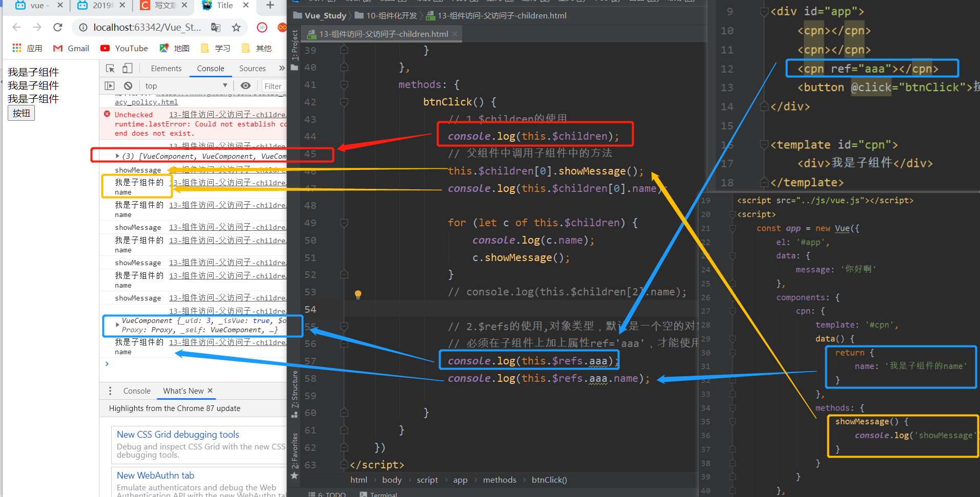Toggle the console sidebar panel
The width and height of the screenshot is (980, 497).
(110, 86)
